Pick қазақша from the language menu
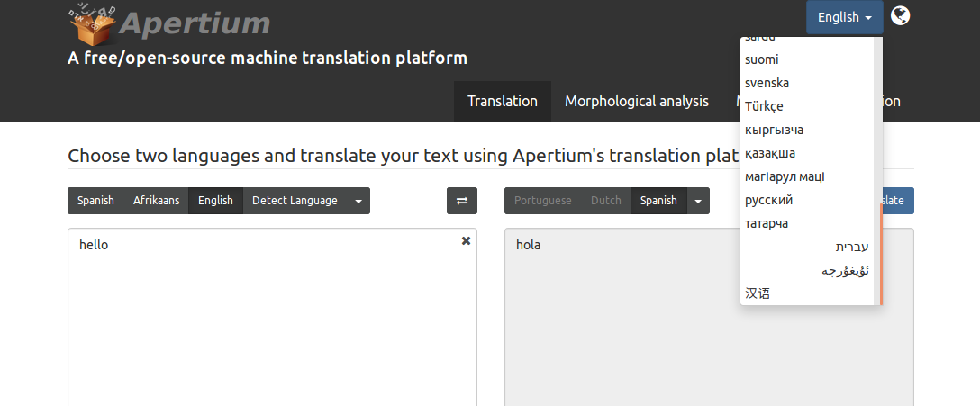Viewport: 980px width, 406px height. tap(807, 154)
